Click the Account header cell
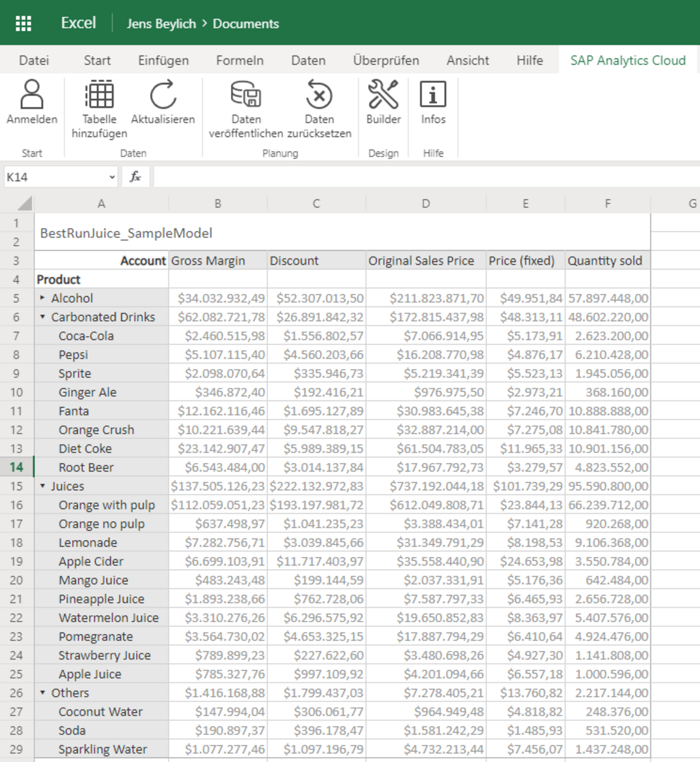 [x=101, y=260]
